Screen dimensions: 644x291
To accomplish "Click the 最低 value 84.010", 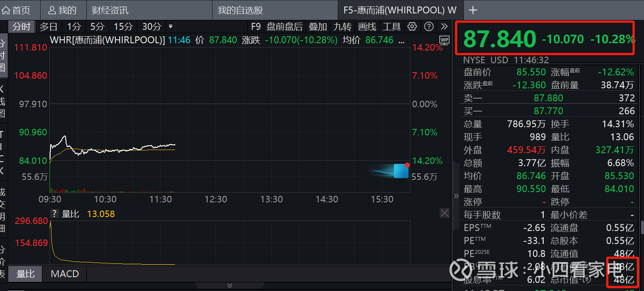I will [619, 189].
